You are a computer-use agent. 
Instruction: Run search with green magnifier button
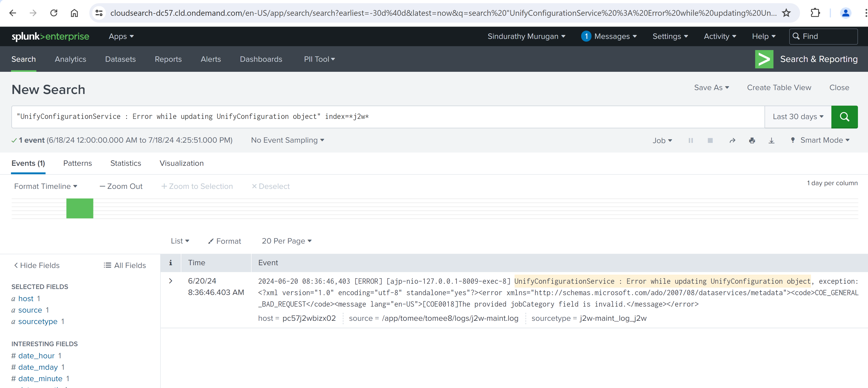click(x=844, y=117)
